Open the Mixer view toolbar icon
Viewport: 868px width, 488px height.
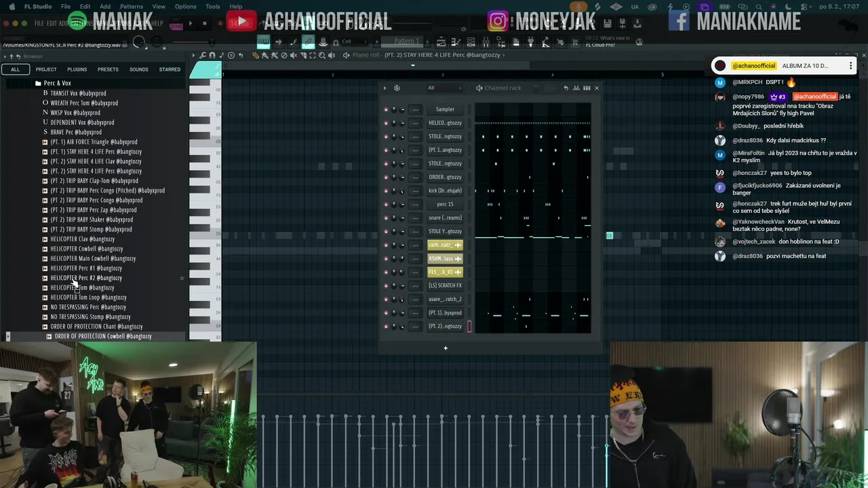[486, 42]
